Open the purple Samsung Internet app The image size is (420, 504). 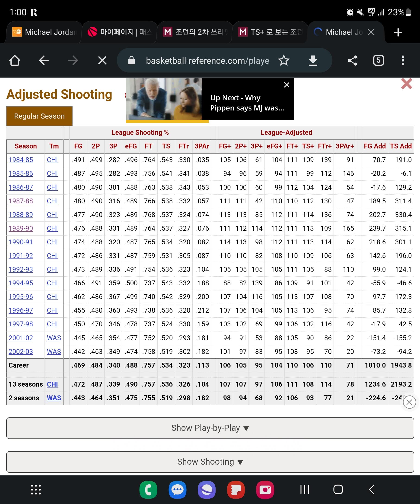coord(207,490)
